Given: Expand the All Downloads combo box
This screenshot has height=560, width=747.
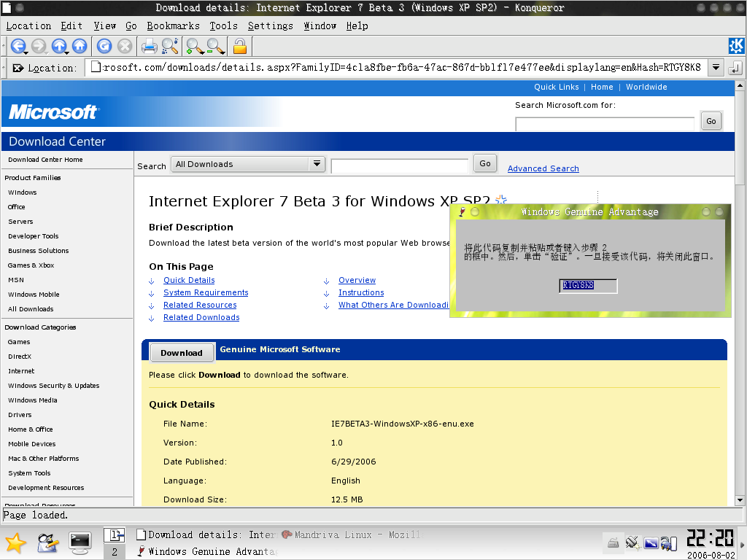Looking at the screenshot, I should (248, 164).
